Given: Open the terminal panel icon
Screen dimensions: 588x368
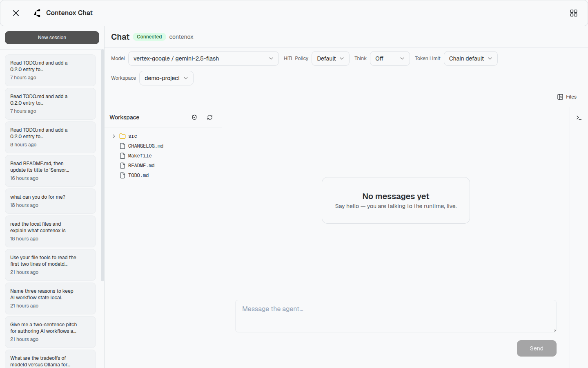Looking at the screenshot, I should click(x=579, y=118).
